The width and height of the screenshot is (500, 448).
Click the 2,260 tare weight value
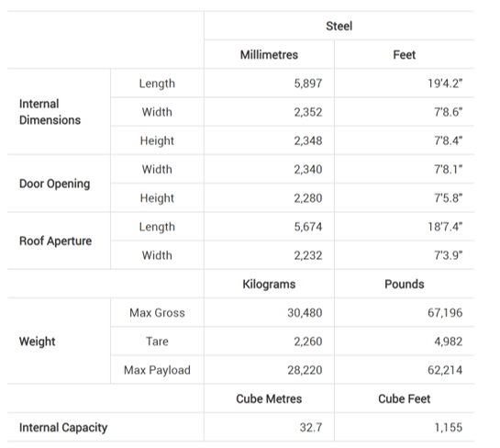click(x=308, y=342)
